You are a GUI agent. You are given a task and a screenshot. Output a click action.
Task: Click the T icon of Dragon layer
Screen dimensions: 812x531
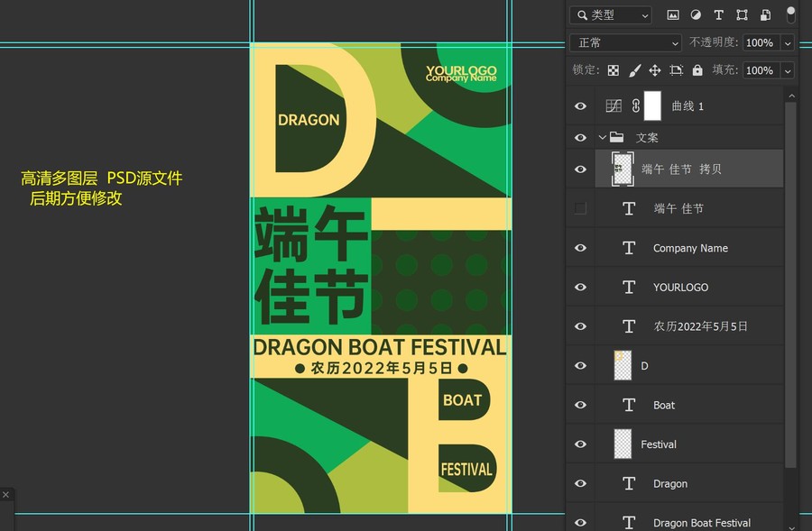coord(629,483)
